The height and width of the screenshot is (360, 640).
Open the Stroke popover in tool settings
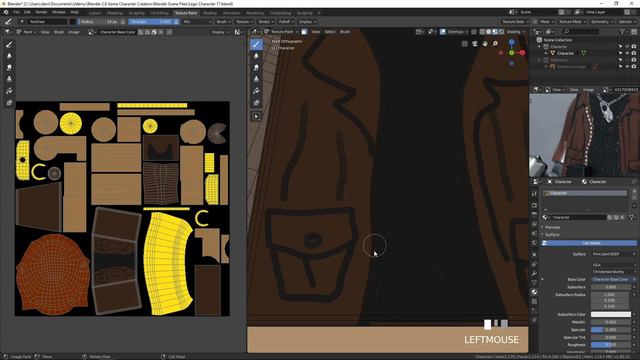(x=265, y=22)
